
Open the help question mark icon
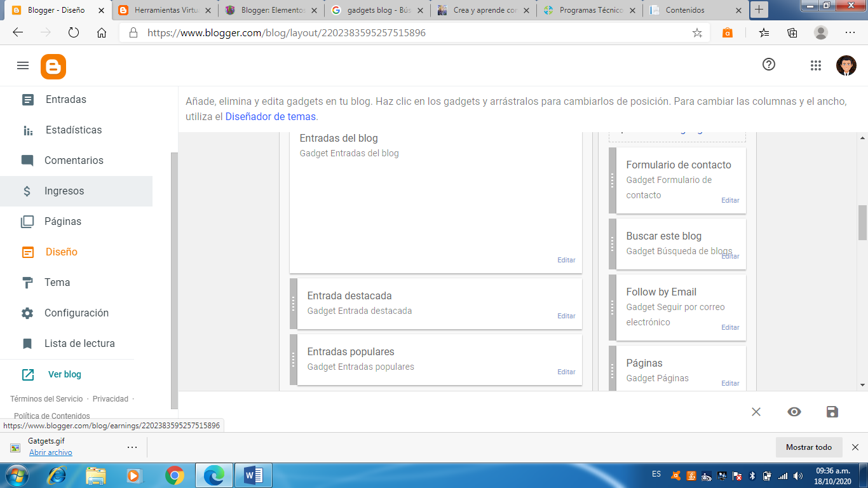pos(769,64)
